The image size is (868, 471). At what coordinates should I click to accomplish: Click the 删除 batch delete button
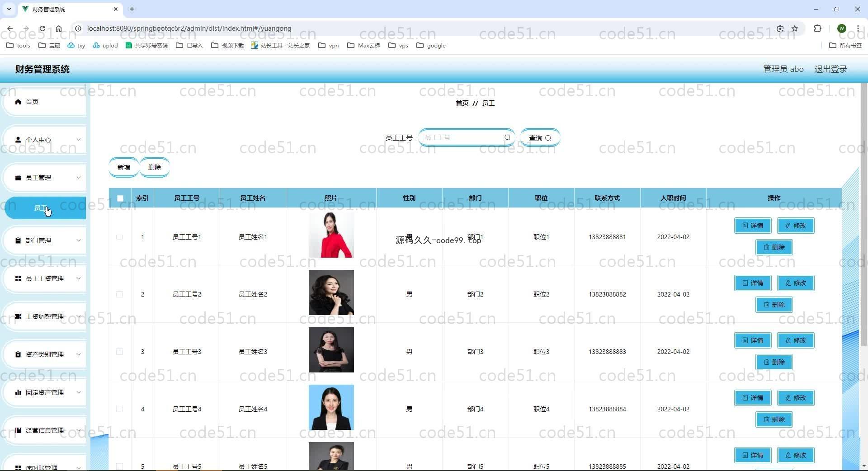pyautogui.click(x=155, y=167)
